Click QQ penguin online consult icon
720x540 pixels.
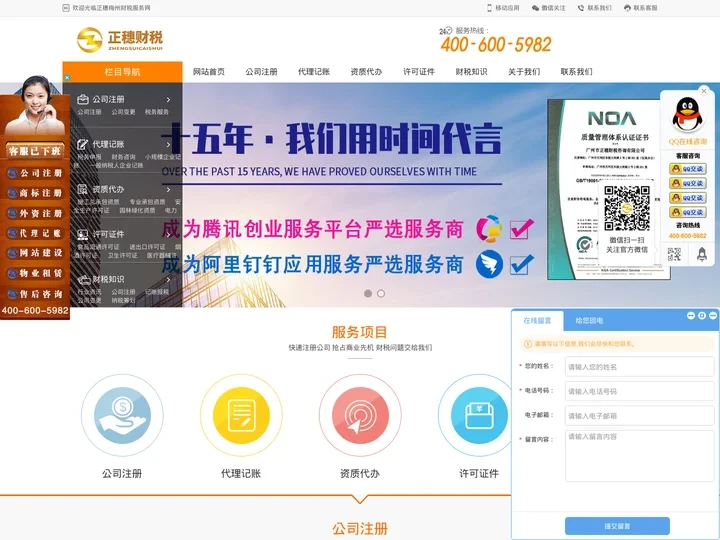point(687,115)
